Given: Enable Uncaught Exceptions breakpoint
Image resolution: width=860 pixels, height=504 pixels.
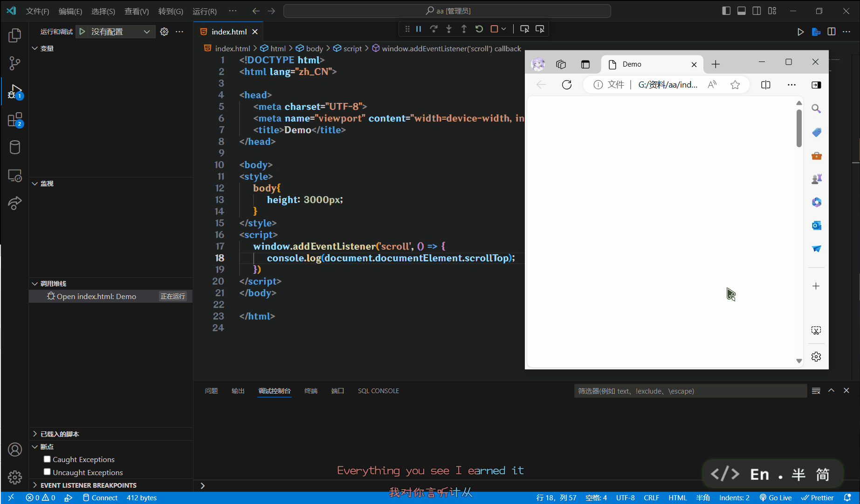Looking at the screenshot, I should click(x=47, y=472).
